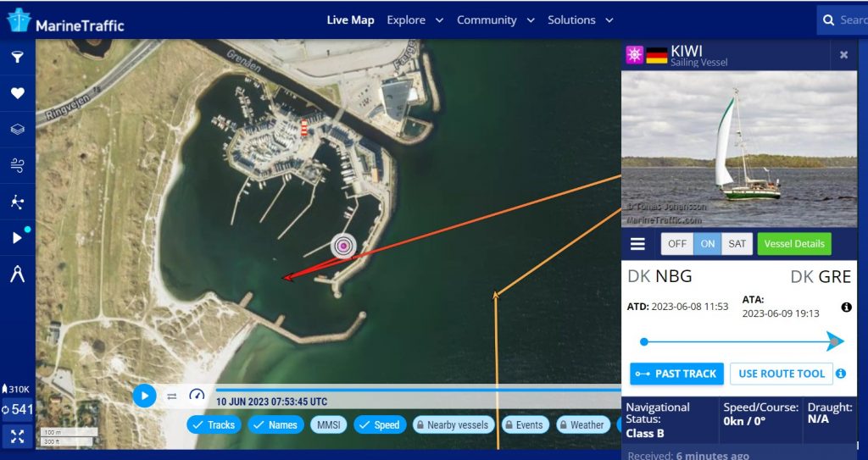Open the playback speed gauge icon
Image resolution: width=868 pixels, height=460 pixels.
coord(197,396)
